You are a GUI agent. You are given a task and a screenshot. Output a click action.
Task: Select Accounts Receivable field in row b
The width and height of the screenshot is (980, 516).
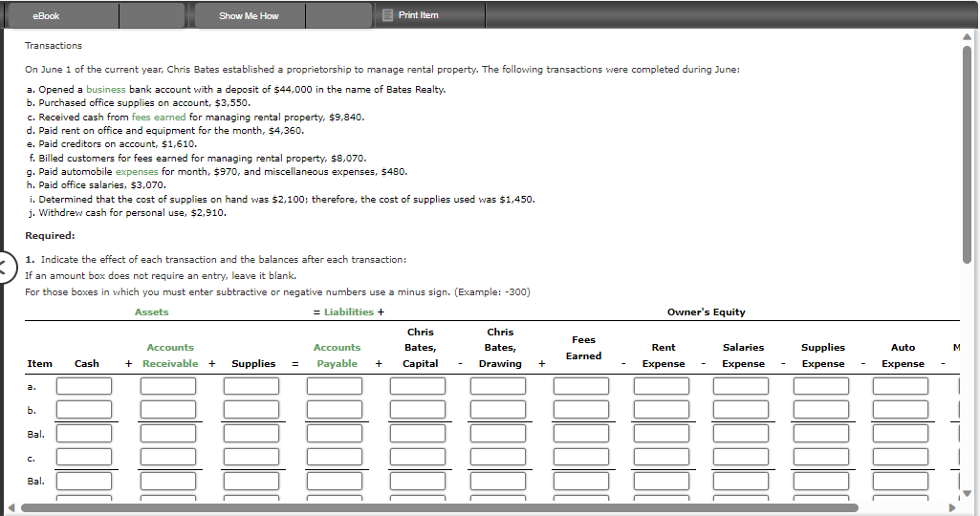(168, 410)
